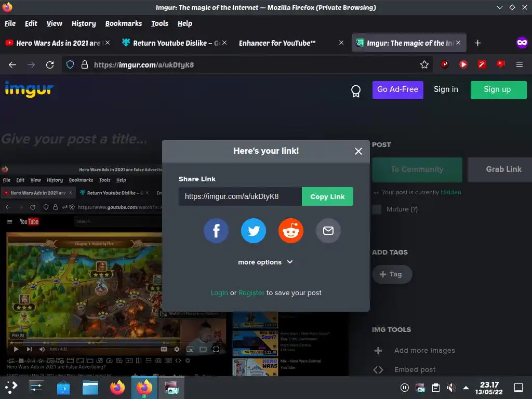This screenshot has height=399, width=532.
Task: Share the link to Reddit
Action: [291, 231]
